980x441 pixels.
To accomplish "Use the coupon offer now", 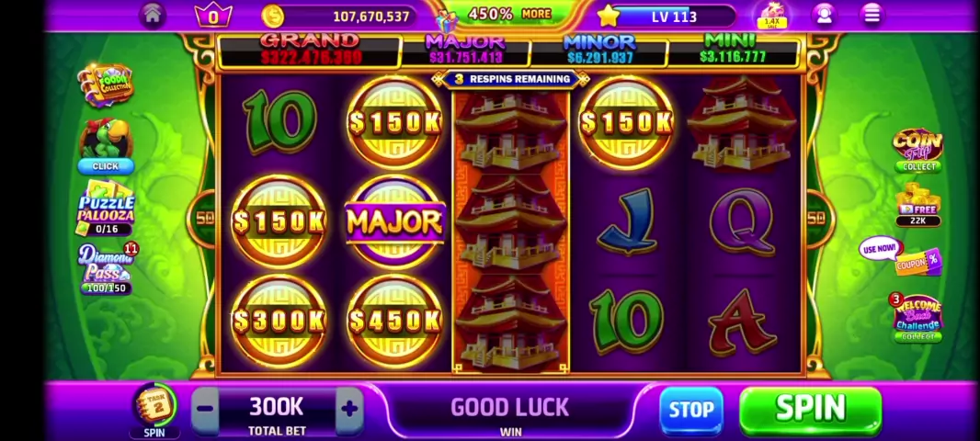I will (901, 256).
